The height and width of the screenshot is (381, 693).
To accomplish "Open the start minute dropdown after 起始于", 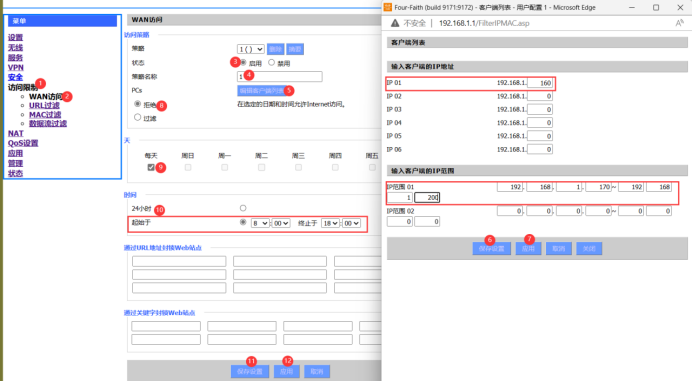I will point(281,223).
